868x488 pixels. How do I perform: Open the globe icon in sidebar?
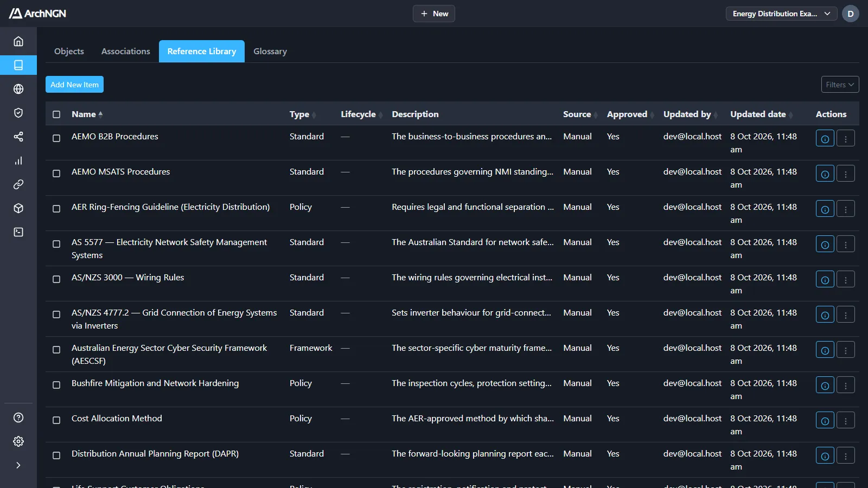pos(18,89)
